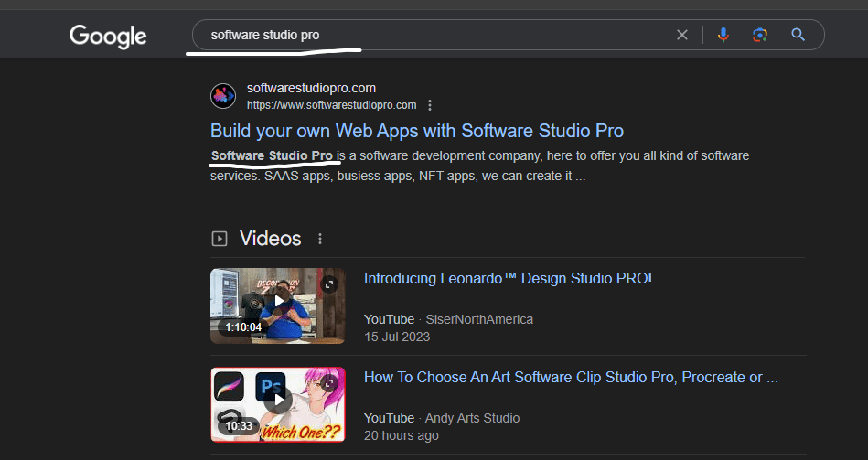Click the Videos section play icon

click(220, 239)
